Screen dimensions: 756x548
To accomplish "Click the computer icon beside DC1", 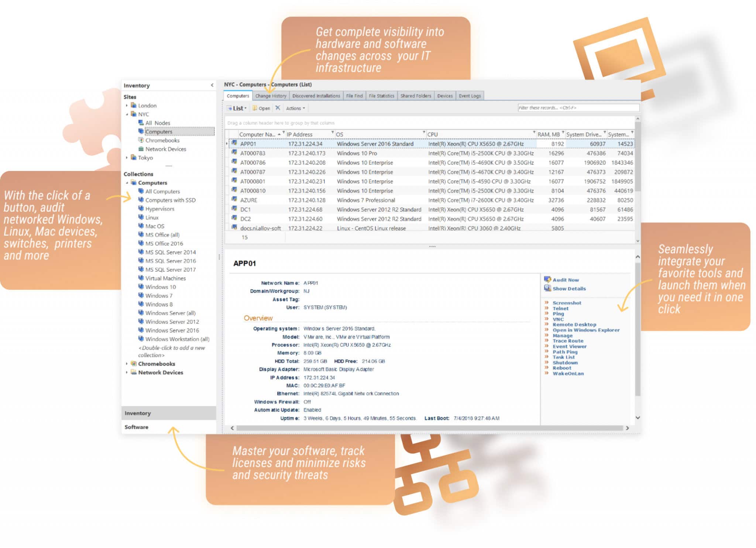I will click(x=234, y=209).
